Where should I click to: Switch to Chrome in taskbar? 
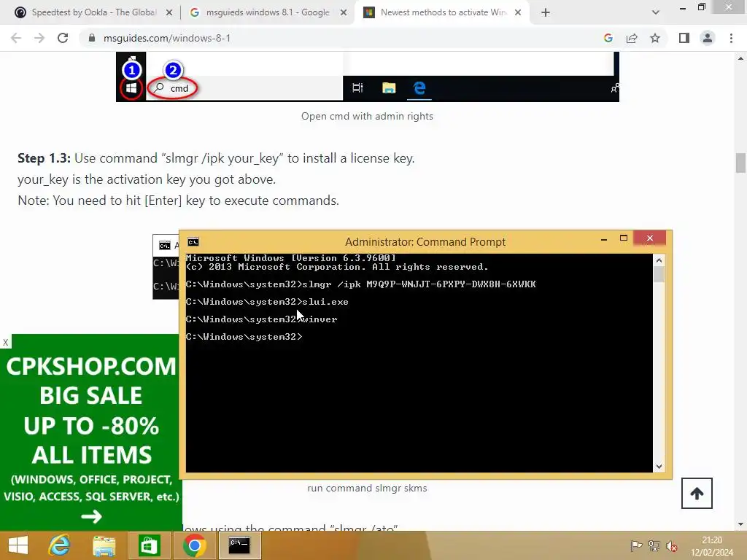194,545
